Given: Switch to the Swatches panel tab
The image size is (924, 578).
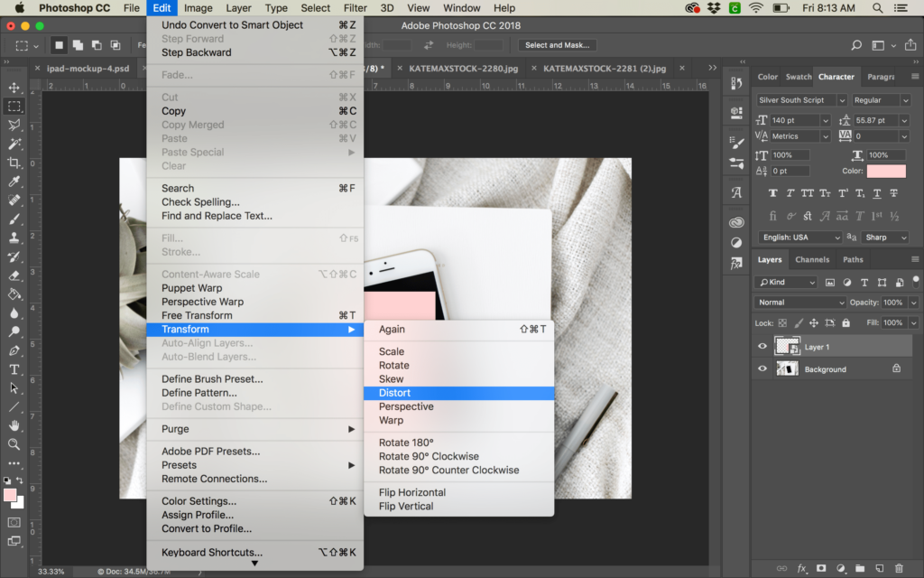Looking at the screenshot, I should click(799, 77).
